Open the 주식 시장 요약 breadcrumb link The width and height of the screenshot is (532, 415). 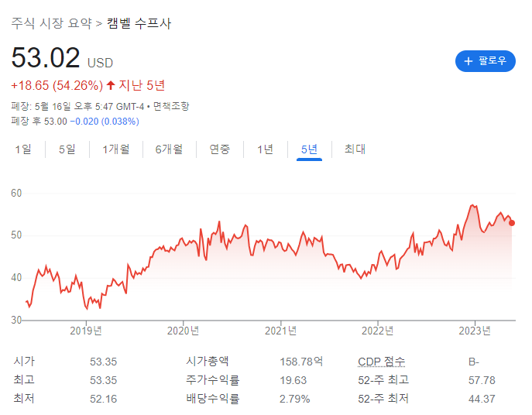click(52, 23)
